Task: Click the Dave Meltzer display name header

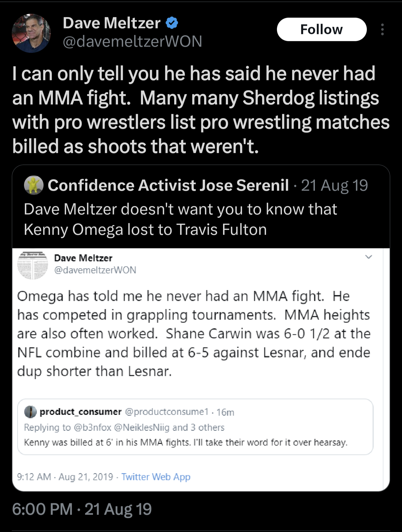Action: (111, 23)
